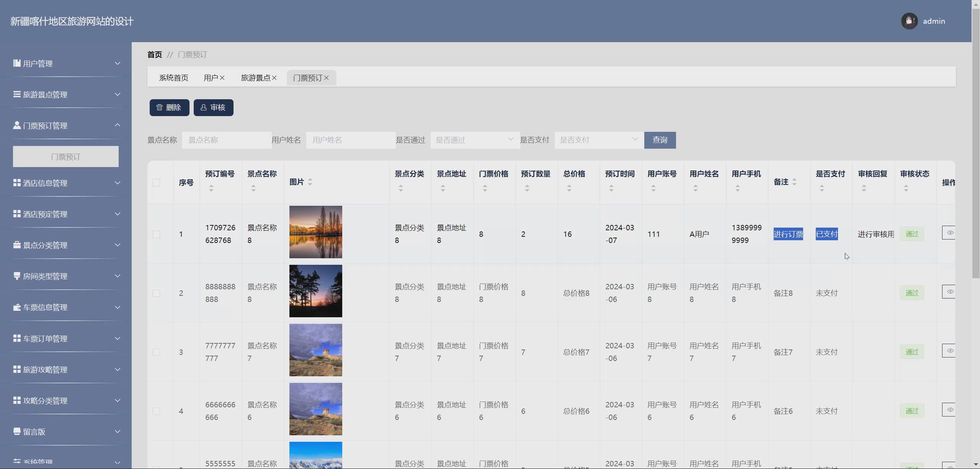Close the 用户 tab with its X

coord(222,78)
